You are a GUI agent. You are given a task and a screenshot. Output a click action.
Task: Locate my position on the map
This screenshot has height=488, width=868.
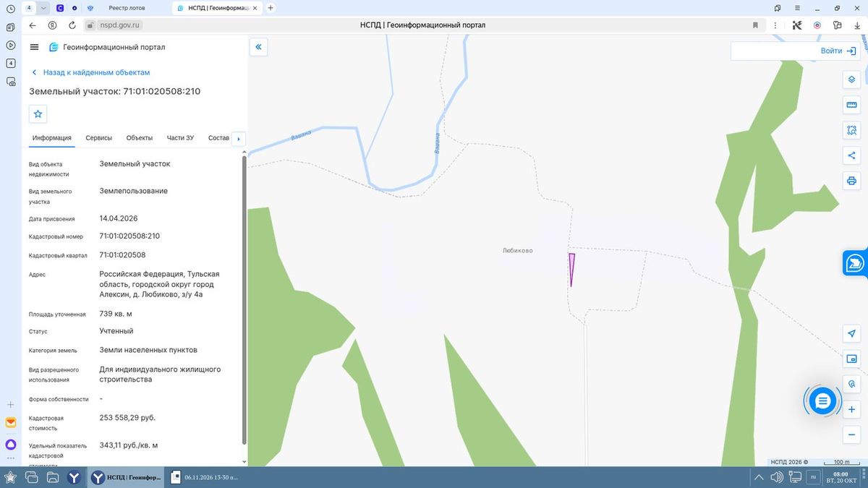coord(851,333)
